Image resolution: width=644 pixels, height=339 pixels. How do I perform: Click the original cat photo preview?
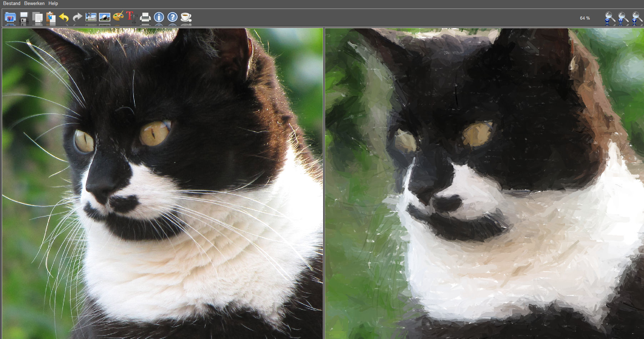click(x=163, y=183)
